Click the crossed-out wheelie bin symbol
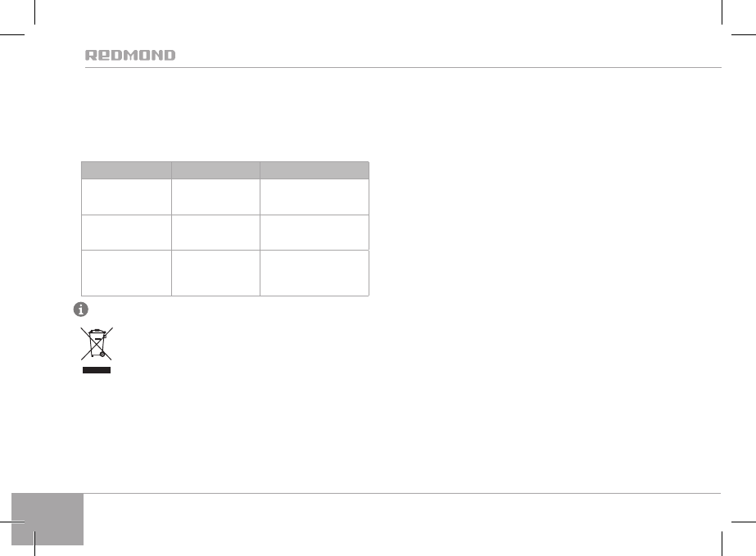The height and width of the screenshot is (556, 756). point(96,344)
